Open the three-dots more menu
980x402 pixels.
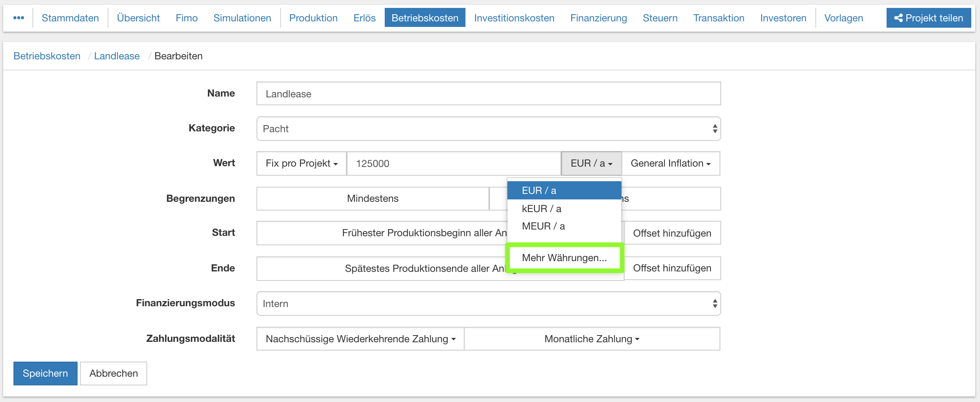tap(19, 18)
